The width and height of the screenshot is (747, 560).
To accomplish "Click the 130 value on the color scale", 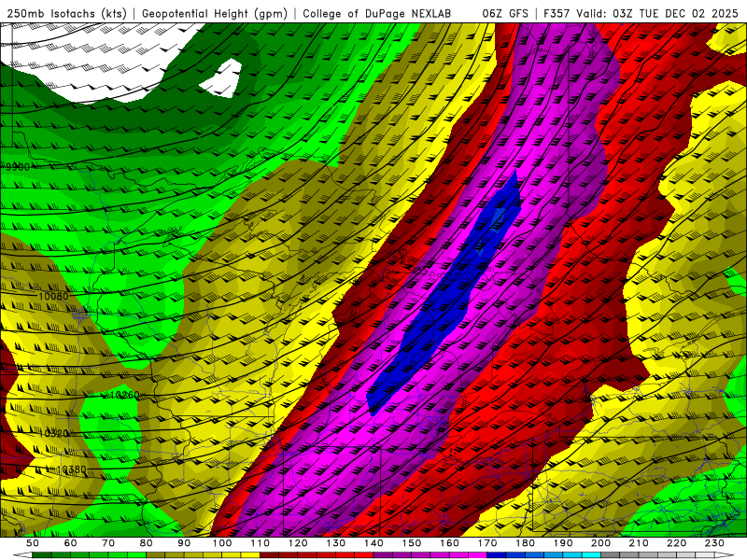I will [336, 543].
